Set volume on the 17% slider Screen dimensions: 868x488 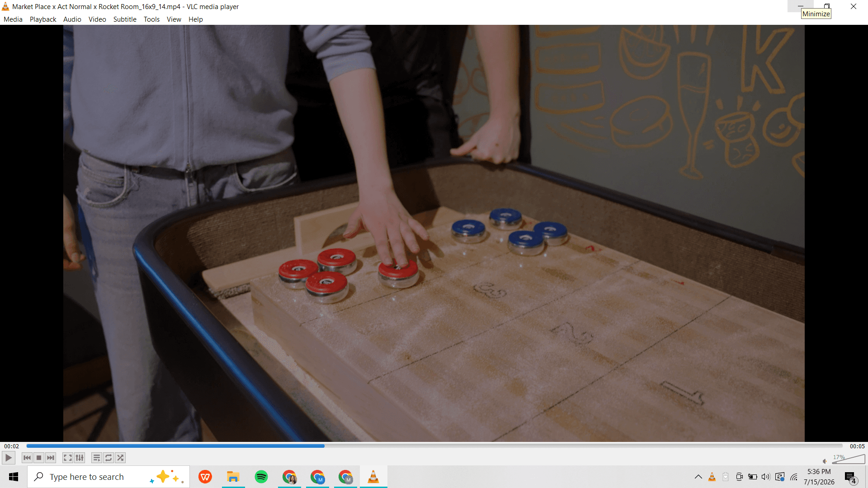click(849, 459)
